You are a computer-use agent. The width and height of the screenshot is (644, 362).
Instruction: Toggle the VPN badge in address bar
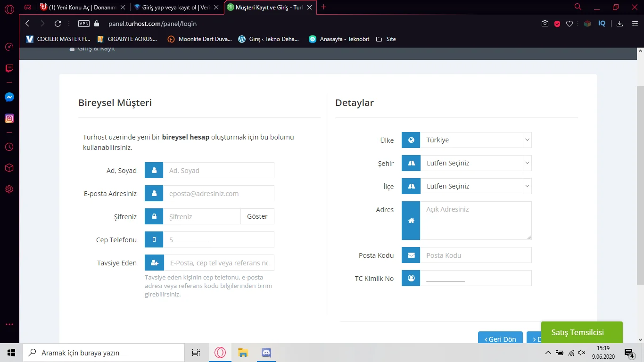84,24
